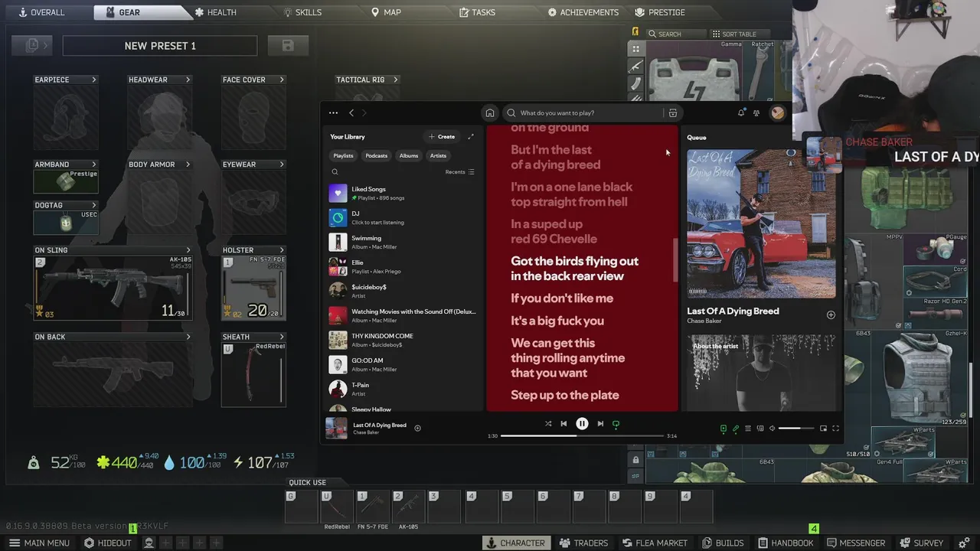The image size is (980, 551).
Task: Expand the On Sling slot arrow
Action: 188,250
